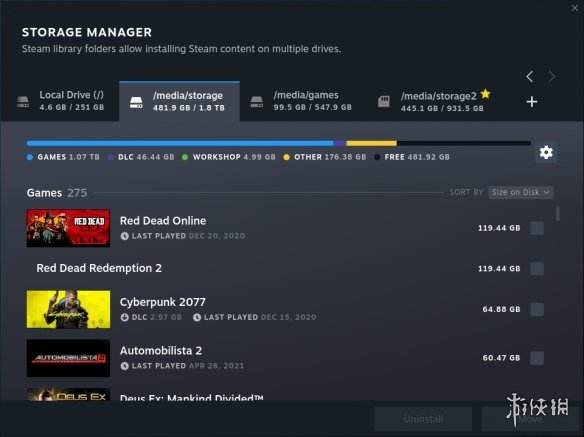The image size is (584, 437).
Task: Check the Red Dead Redemption 2 checkbox
Action: click(x=537, y=269)
